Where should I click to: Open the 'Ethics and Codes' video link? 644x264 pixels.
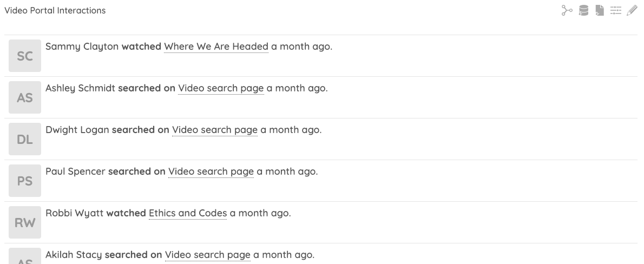tap(188, 213)
